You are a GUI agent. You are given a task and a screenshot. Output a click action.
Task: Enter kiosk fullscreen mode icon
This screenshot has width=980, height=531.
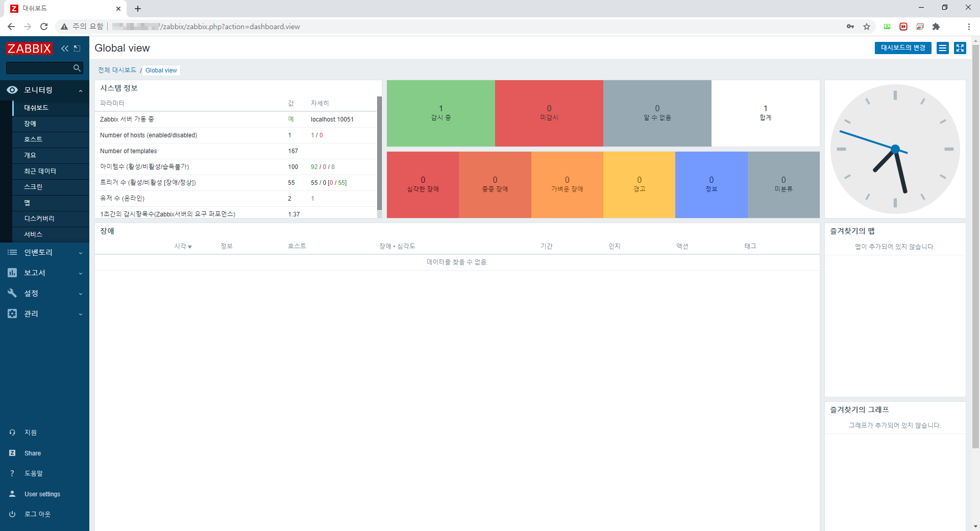pos(960,48)
